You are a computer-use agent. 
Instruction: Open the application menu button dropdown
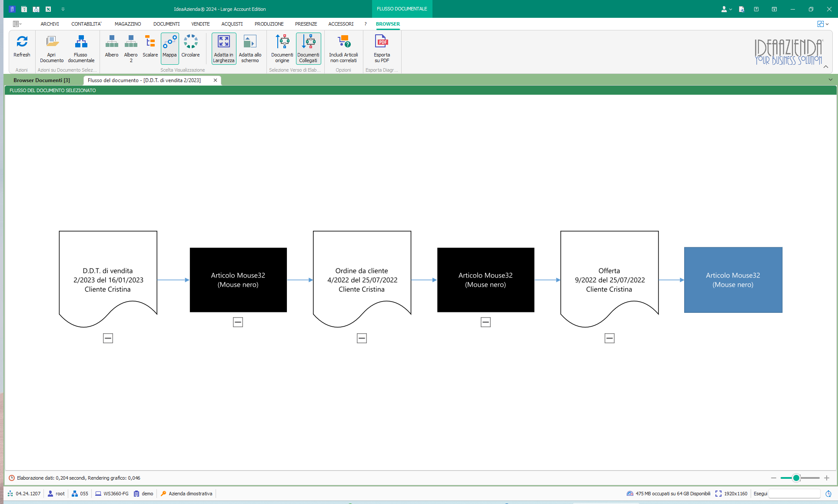17,24
